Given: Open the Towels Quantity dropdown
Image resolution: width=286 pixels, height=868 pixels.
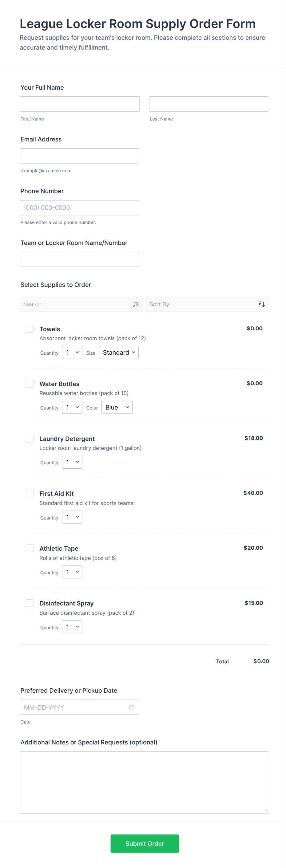Looking at the screenshot, I should [x=72, y=352].
